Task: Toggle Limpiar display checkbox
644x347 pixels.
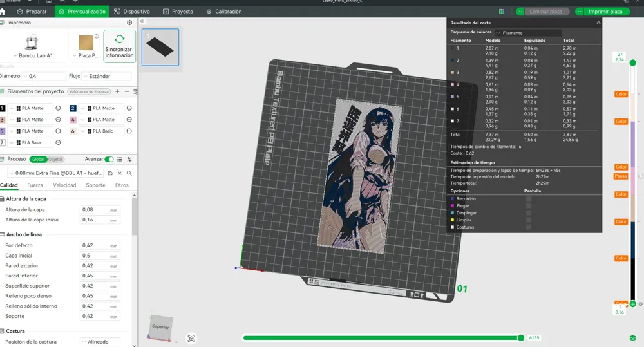Action: click(528, 220)
